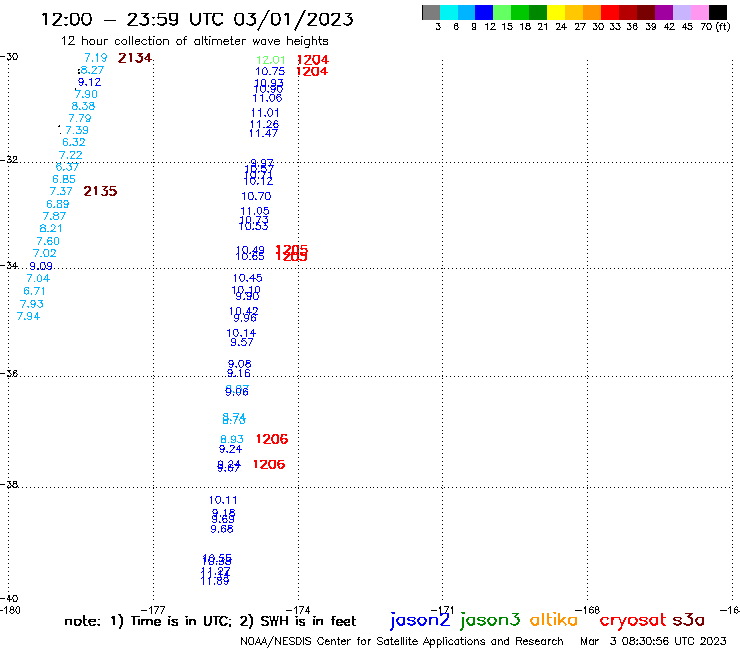740x650 pixels.
Task: Click the orange 30 ft legend swatch
Action: pyautogui.click(x=592, y=12)
